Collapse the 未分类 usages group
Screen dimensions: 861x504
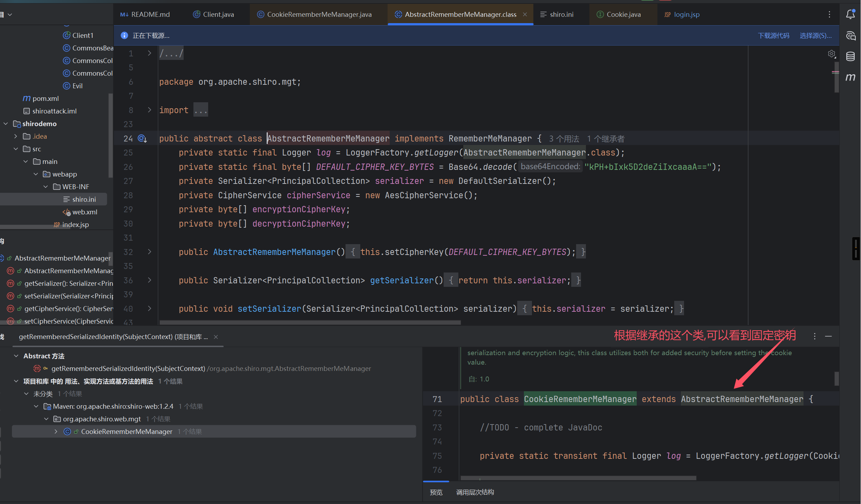pos(26,394)
